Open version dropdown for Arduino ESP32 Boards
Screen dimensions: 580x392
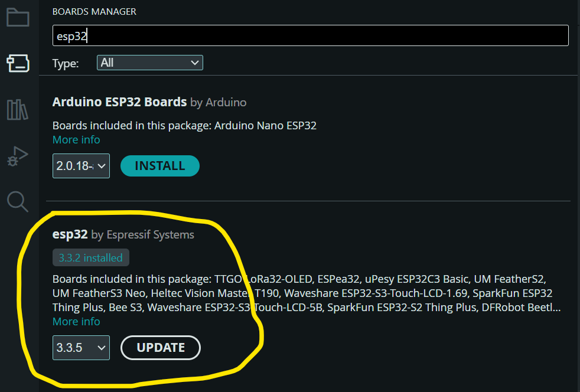pyautogui.click(x=81, y=166)
